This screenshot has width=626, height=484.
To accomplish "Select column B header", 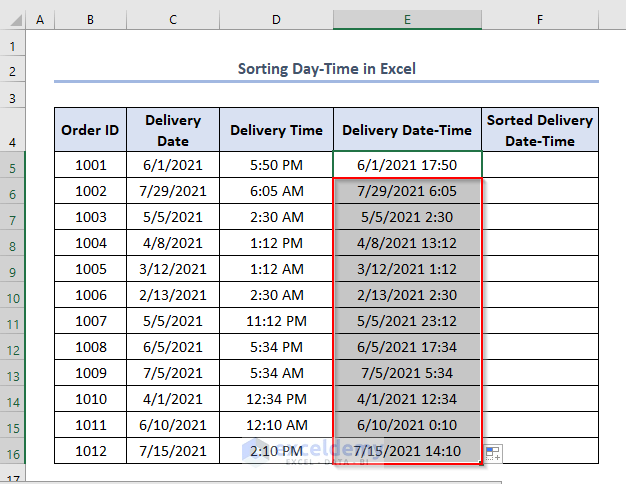I will coord(90,20).
